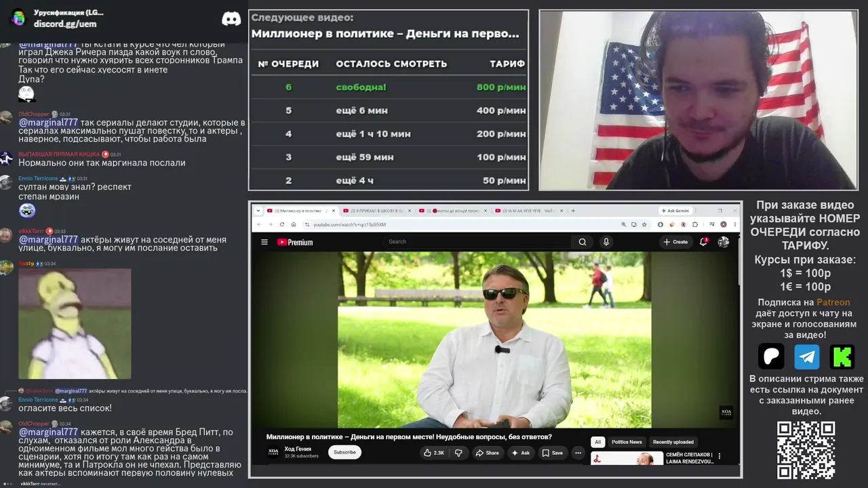Open the Telegram icon link
Image resolution: width=868 pixels, height=488 pixels.
pyautogui.click(x=807, y=357)
